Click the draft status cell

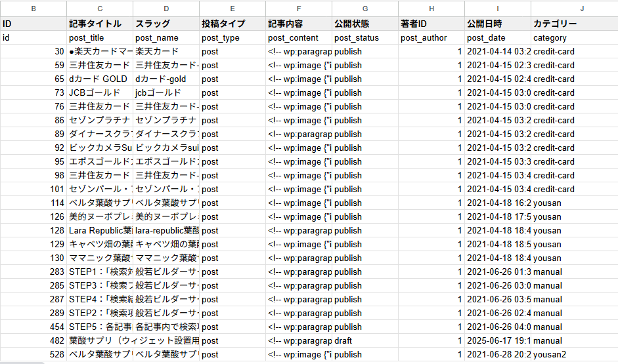[365, 341]
